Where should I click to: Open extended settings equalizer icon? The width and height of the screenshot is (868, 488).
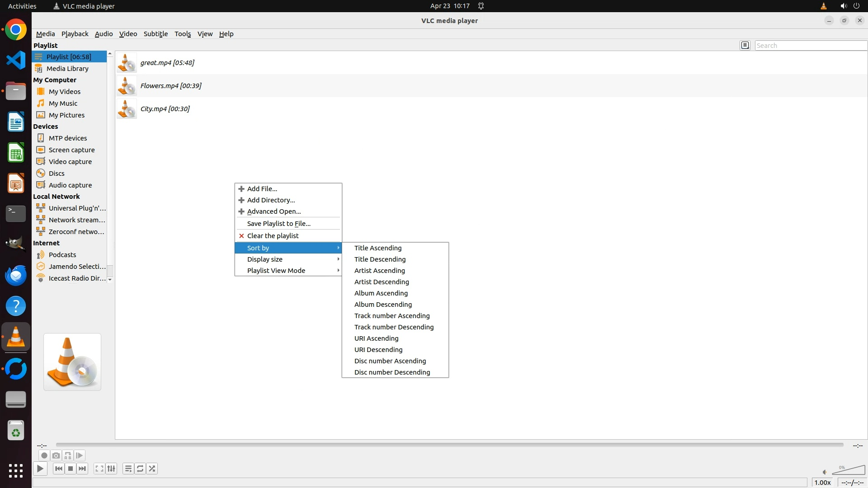click(111, 469)
